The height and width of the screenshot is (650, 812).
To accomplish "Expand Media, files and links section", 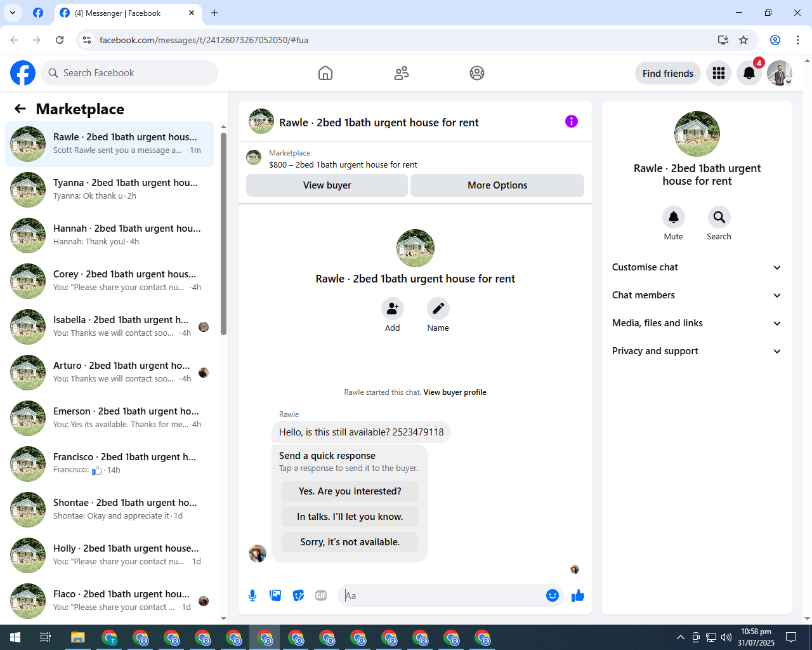I will click(697, 323).
